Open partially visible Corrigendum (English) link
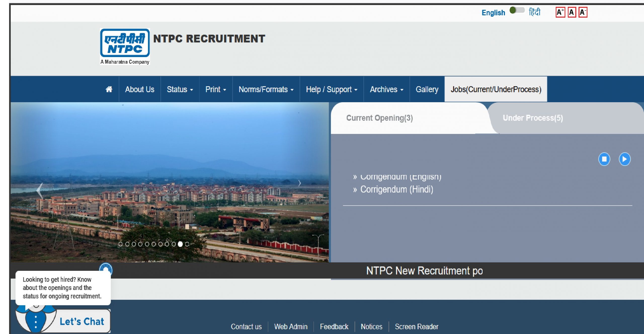Image resolution: width=644 pixels, height=334 pixels. pos(400,177)
